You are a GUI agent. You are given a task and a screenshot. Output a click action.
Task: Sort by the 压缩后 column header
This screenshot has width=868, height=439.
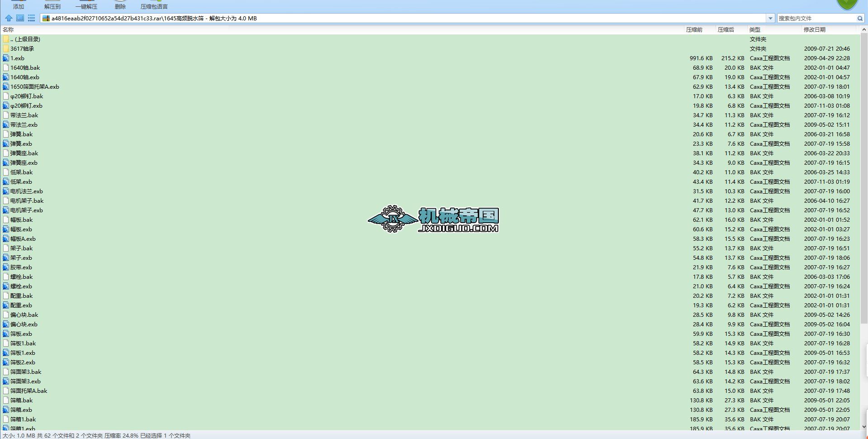point(726,29)
